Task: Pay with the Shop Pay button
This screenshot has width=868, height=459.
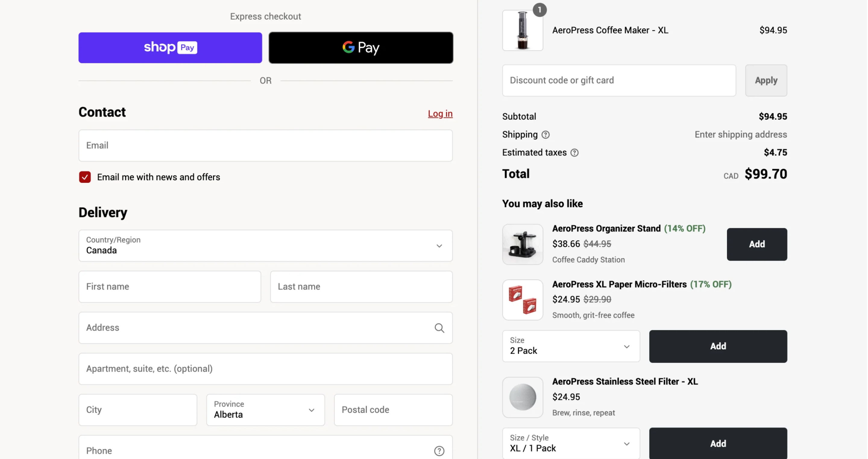Action: [x=170, y=48]
